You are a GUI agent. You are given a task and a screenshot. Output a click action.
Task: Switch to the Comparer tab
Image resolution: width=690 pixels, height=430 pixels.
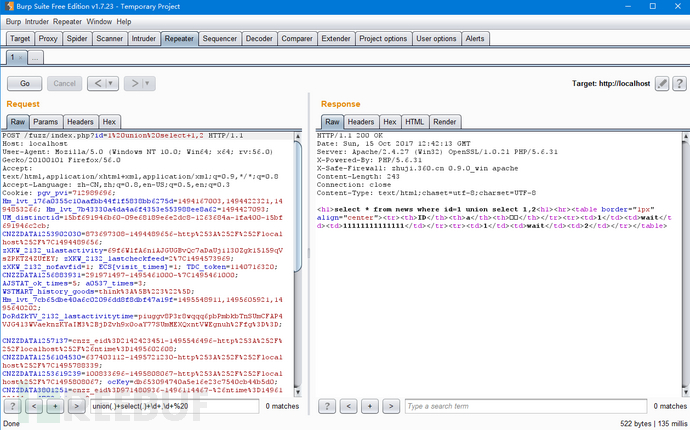pos(297,38)
